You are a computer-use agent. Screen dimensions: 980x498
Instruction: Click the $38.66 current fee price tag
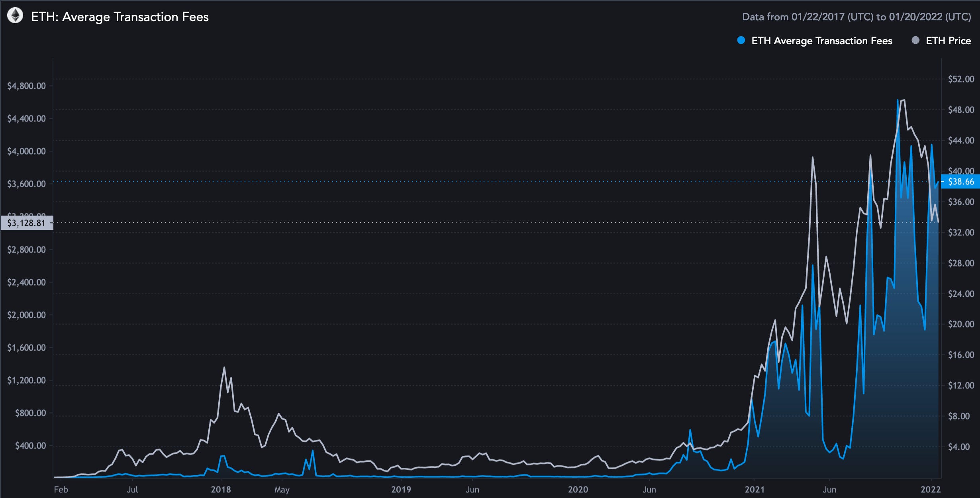[960, 182]
